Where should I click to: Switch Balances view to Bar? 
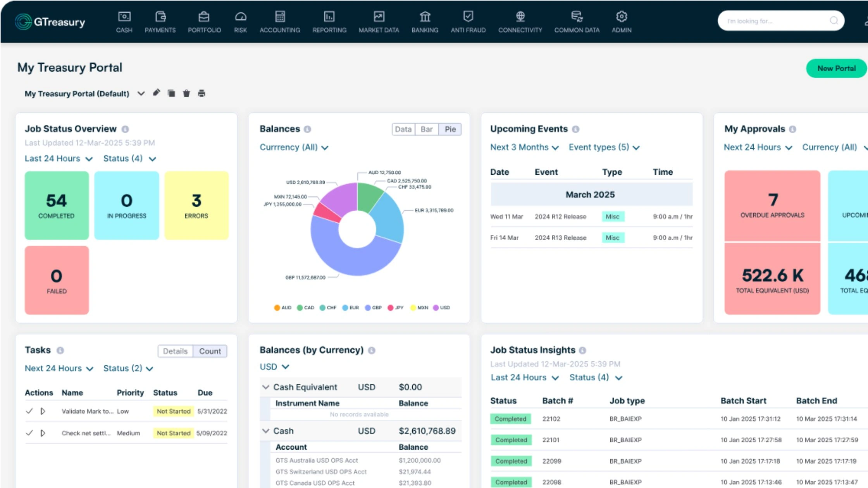tap(426, 129)
